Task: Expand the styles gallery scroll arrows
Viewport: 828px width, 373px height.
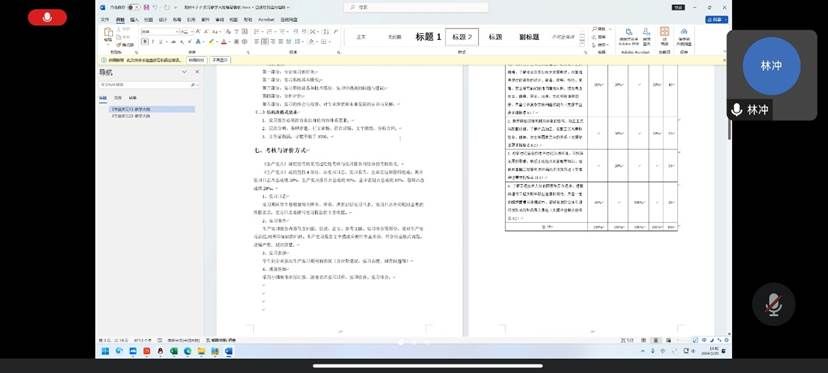Action: [582, 38]
